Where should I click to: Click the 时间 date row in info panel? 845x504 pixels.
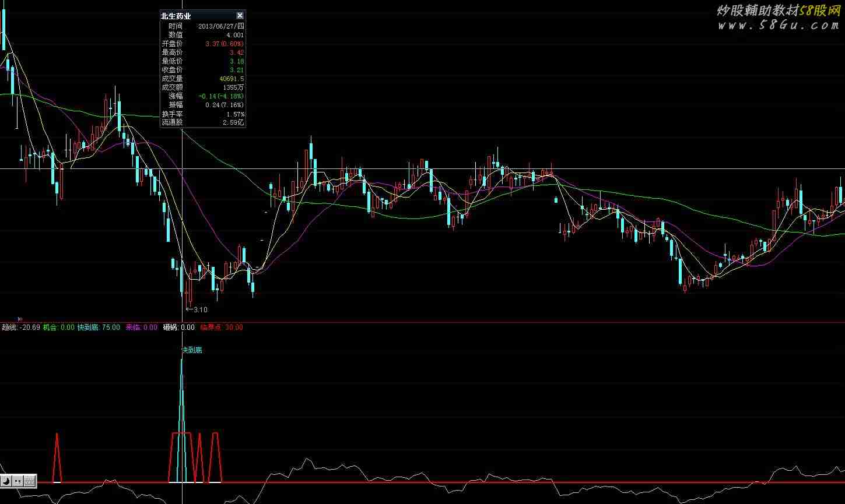pyautogui.click(x=202, y=26)
